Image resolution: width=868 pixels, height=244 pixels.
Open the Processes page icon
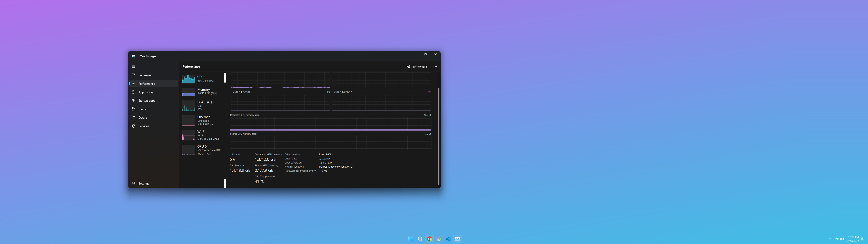(133, 75)
